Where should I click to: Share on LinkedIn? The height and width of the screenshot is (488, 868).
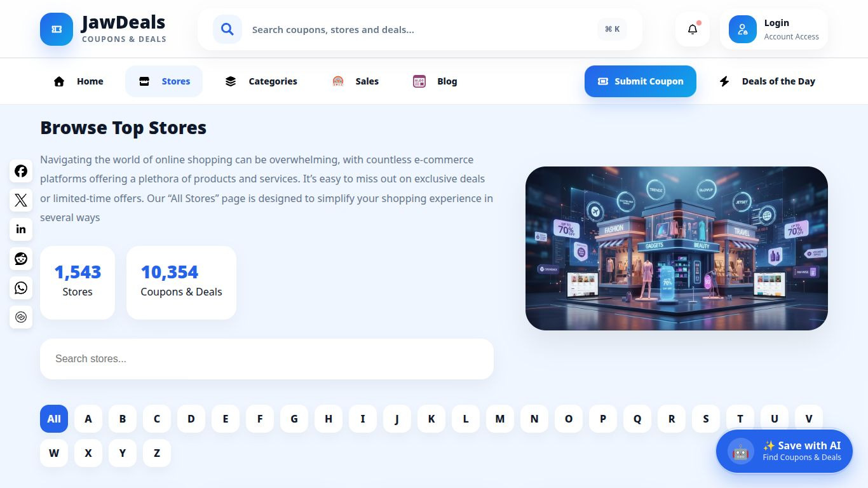pos(21,229)
